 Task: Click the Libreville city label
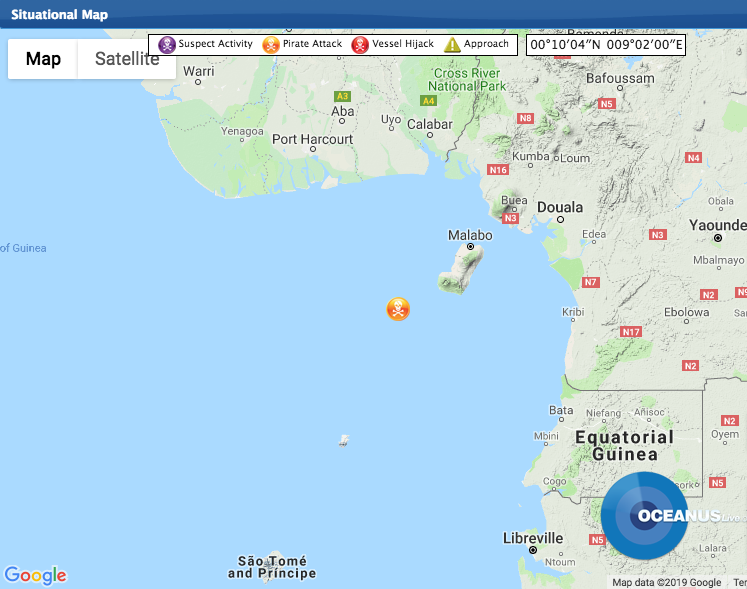pyautogui.click(x=533, y=538)
